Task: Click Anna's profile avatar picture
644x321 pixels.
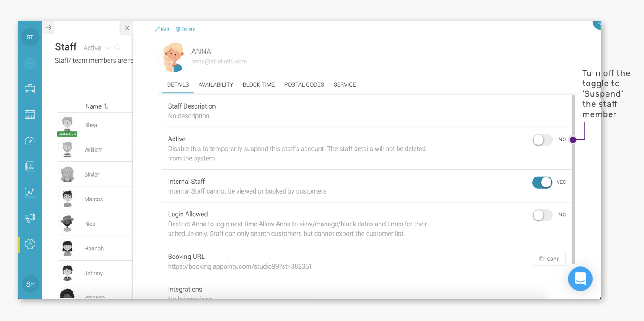Action: (173, 57)
